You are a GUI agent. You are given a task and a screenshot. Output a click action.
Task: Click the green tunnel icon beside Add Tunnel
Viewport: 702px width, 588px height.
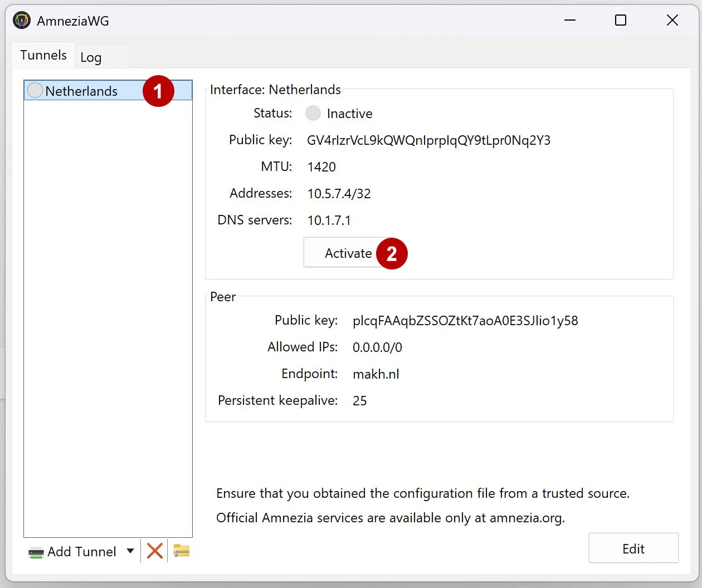pyautogui.click(x=35, y=551)
